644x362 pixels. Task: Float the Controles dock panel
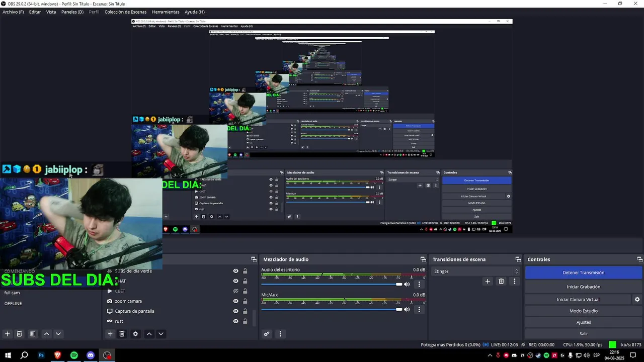click(639, 259)
